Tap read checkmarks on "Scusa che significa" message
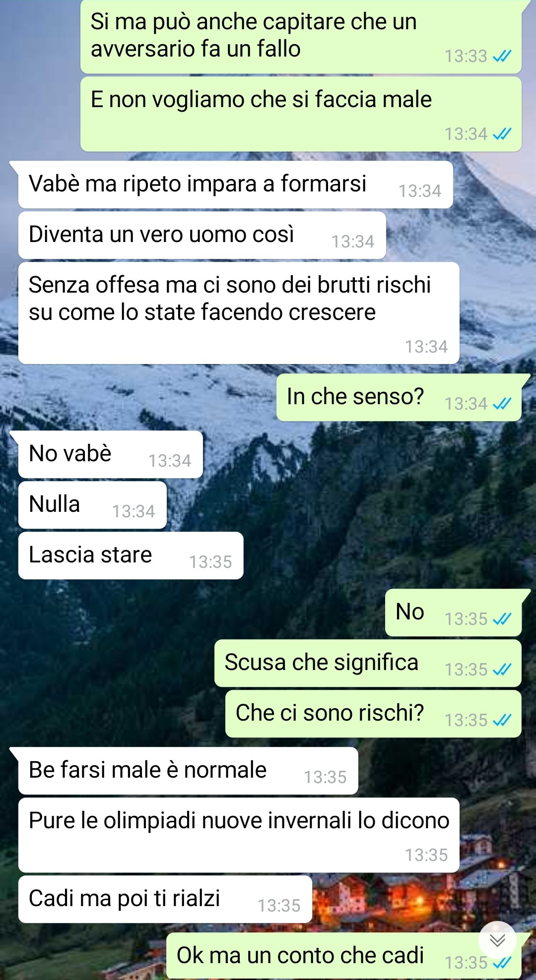 (x=502, y=670)
